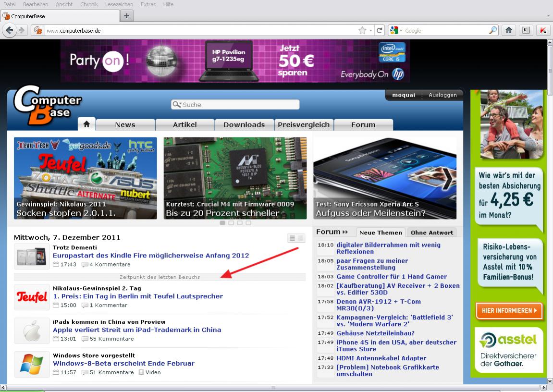Open Windows-8-Beta erscheint Ende Februar article

[124, 363]
